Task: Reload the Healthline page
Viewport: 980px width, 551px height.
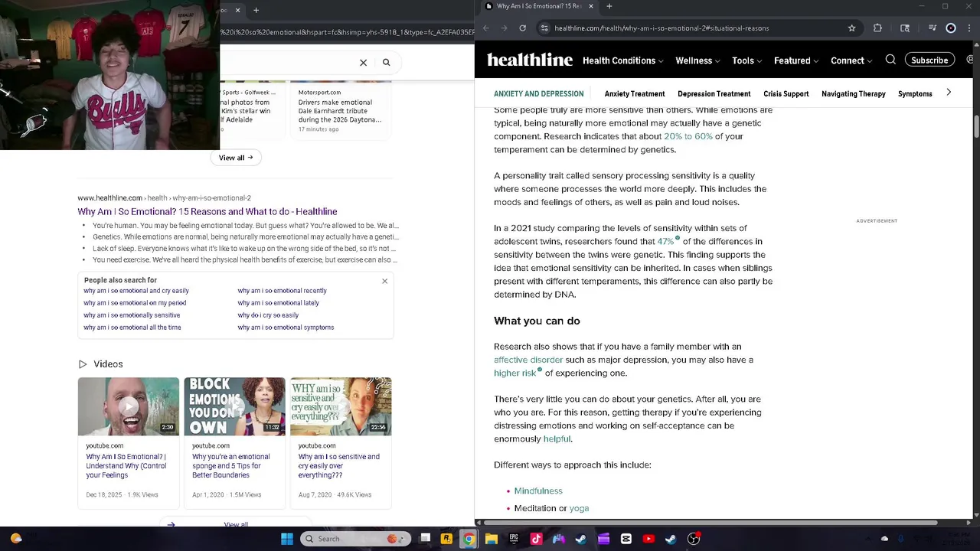Action: [x=522, y=28]
